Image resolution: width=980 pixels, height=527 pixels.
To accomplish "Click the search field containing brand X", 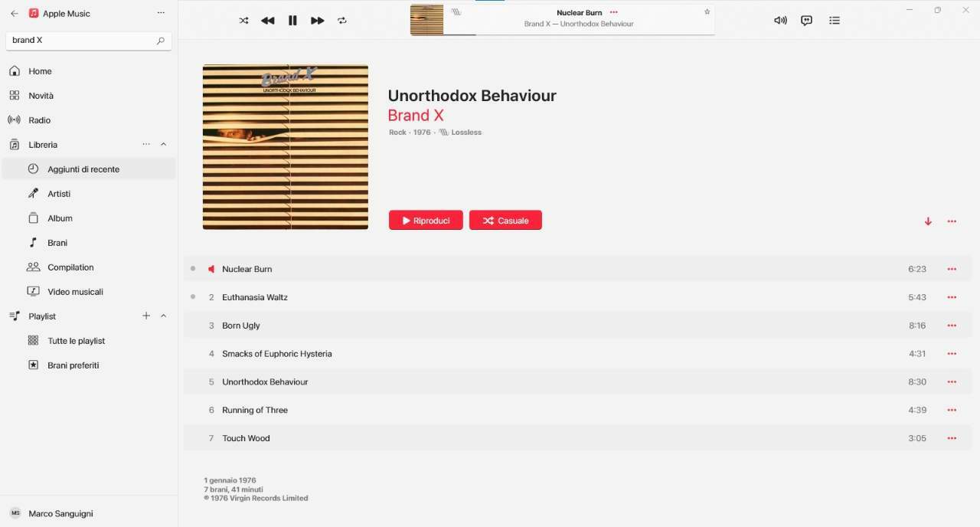I will pyautogui.click(x=89, y=41).
